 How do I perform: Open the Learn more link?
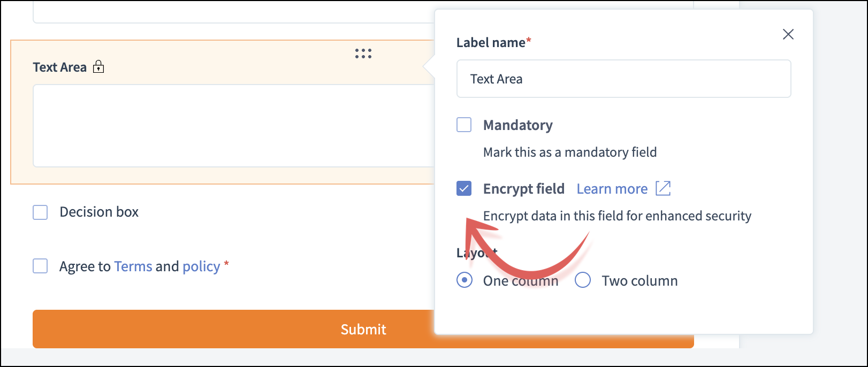coord(612,189)
